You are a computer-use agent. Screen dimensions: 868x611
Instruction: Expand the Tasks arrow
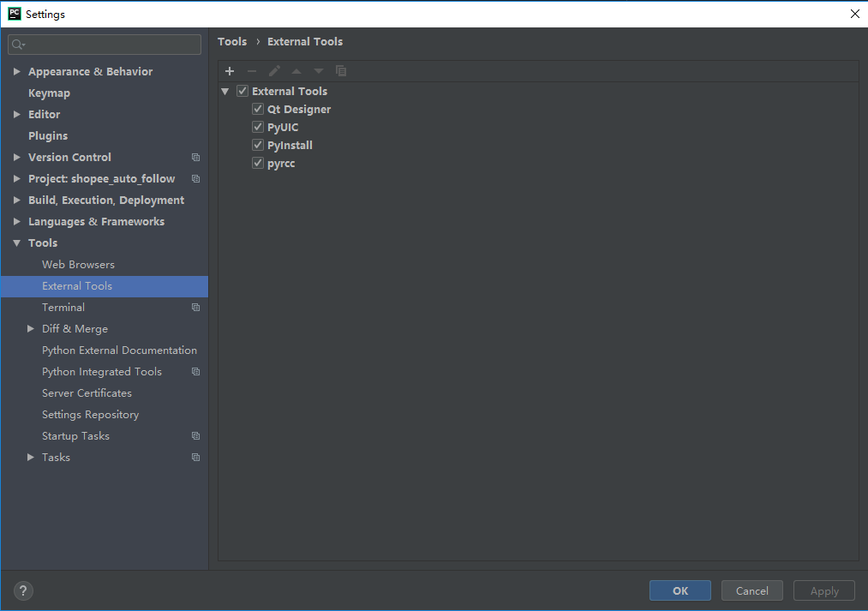[31, 457]
